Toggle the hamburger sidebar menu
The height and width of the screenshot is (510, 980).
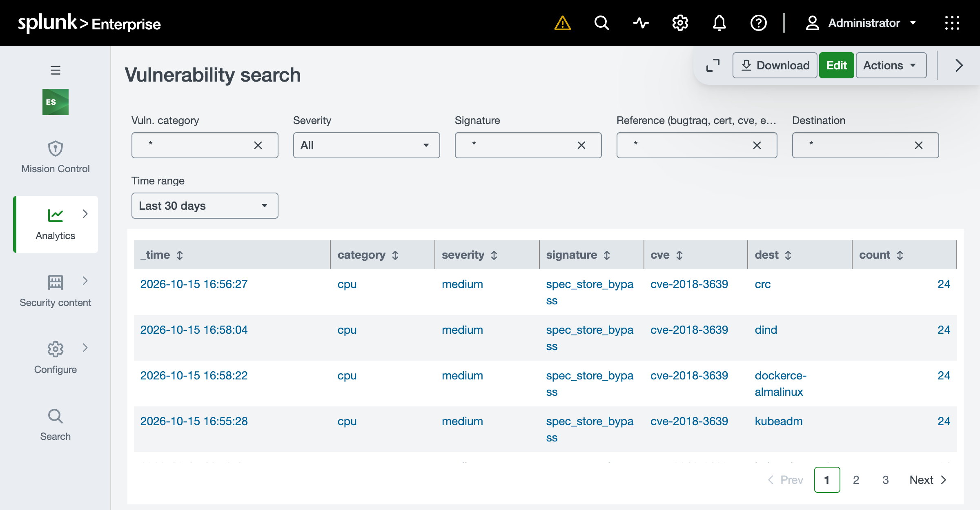[x=56, y=70]
